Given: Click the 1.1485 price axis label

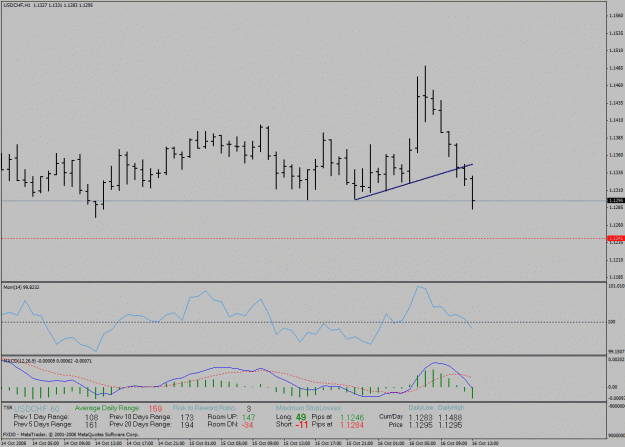Looking at the screenshot, I should (x=616, y=68).
